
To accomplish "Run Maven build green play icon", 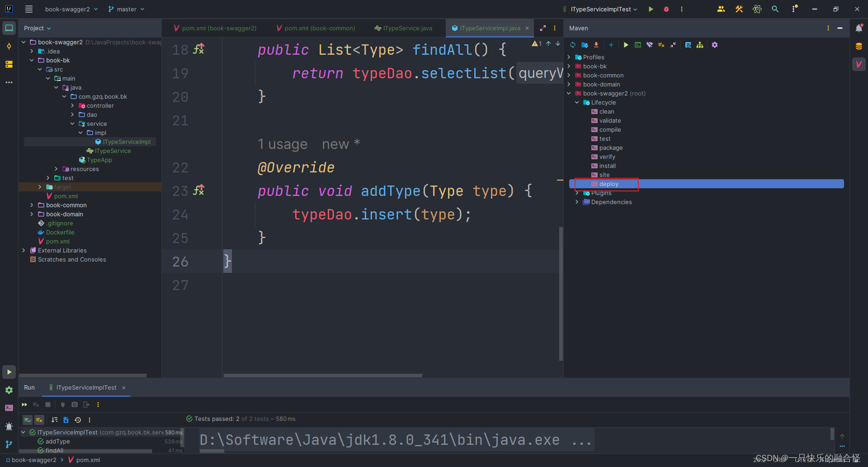I will click(626, 45).
